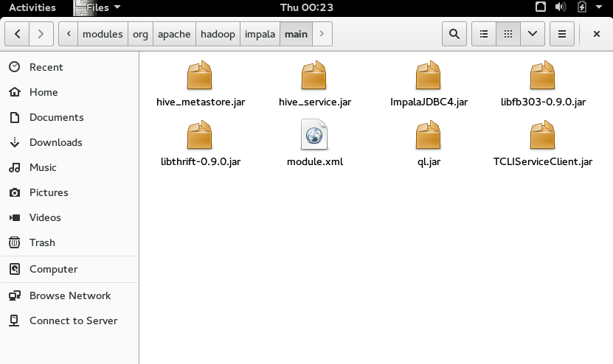613x364 pixels.
Task: Close the Files window
Action: [x=597, y=34]
